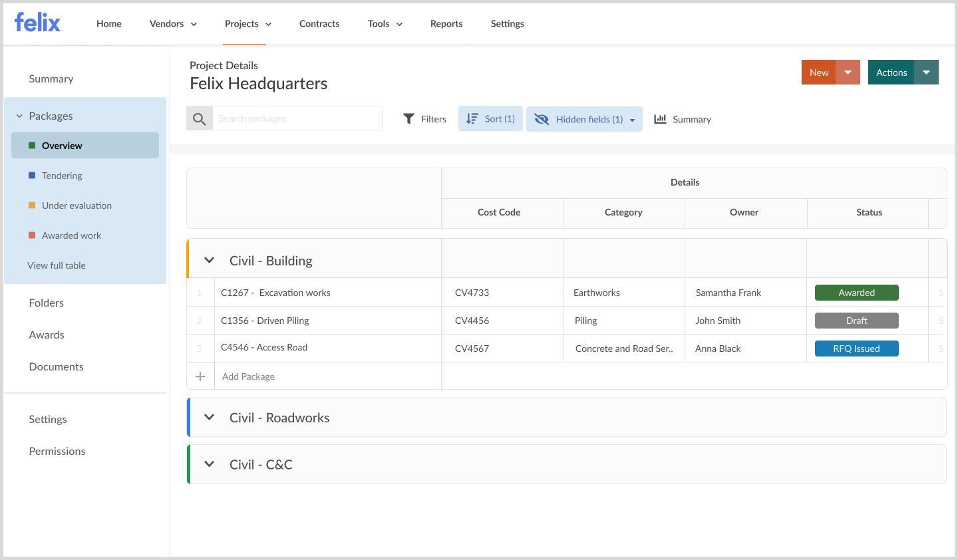958x560 pixels.
Task: Open the Contracts menu item
Action: [319, 23]
